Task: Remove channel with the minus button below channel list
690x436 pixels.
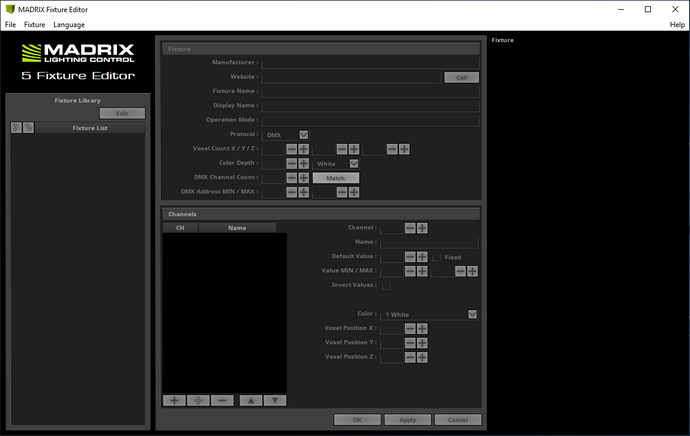Action: click(222, 400)
